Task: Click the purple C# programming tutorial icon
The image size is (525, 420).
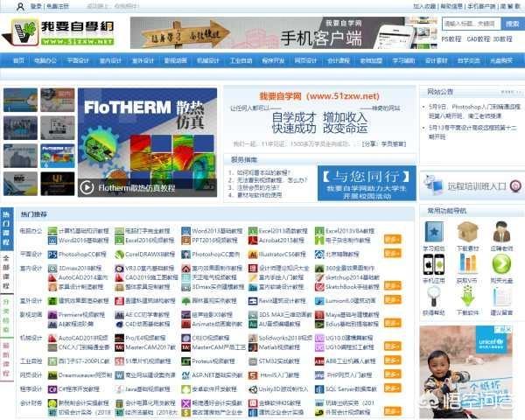Action: tap(52, 389)
